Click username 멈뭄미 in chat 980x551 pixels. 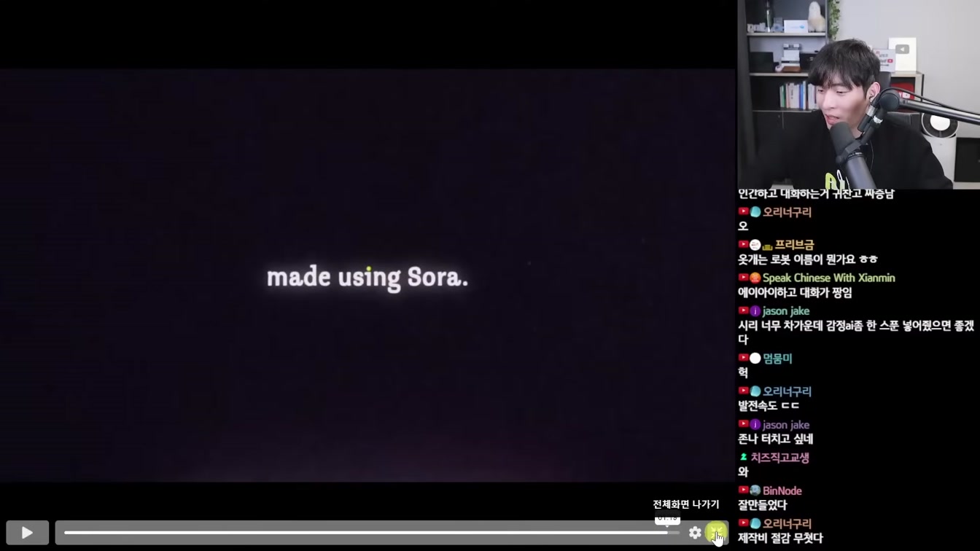click(777, 358)
